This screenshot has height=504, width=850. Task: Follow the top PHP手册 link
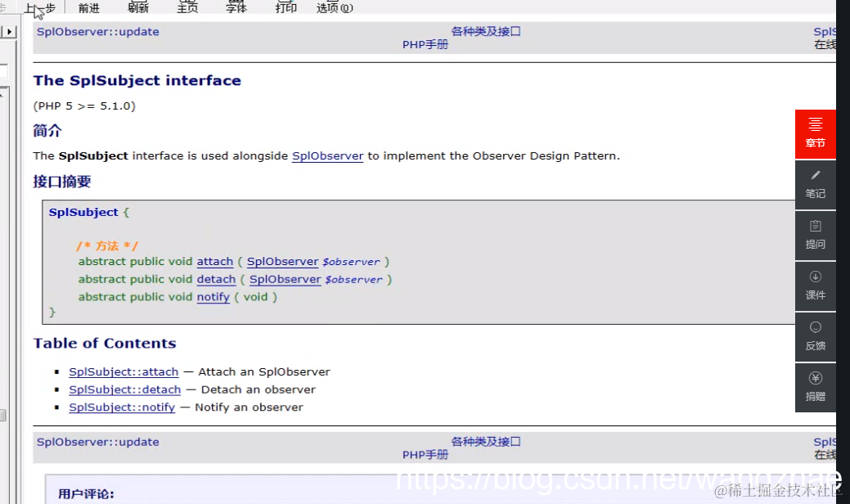coord(425,44)
